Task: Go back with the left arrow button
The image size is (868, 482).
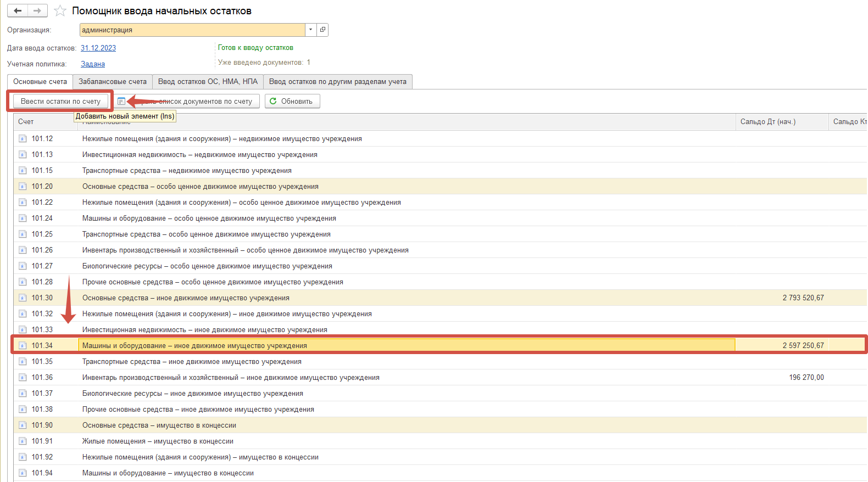Action: 18,11
